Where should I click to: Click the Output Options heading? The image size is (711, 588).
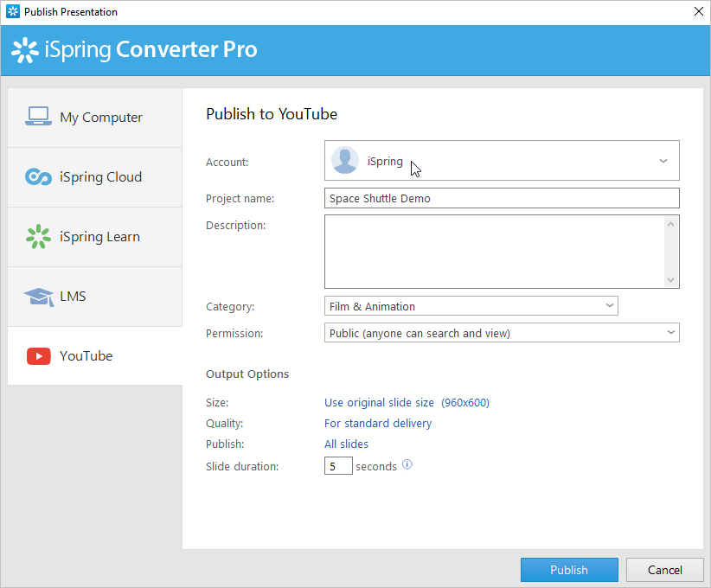247,374
